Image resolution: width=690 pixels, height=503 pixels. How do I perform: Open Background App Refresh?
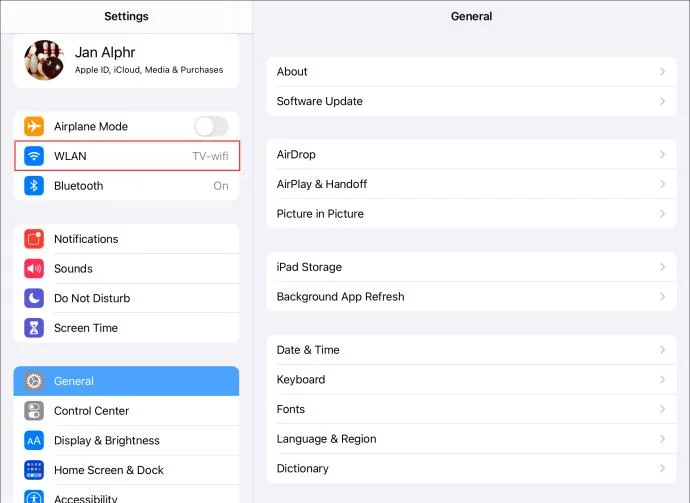[x=471, y=297]
